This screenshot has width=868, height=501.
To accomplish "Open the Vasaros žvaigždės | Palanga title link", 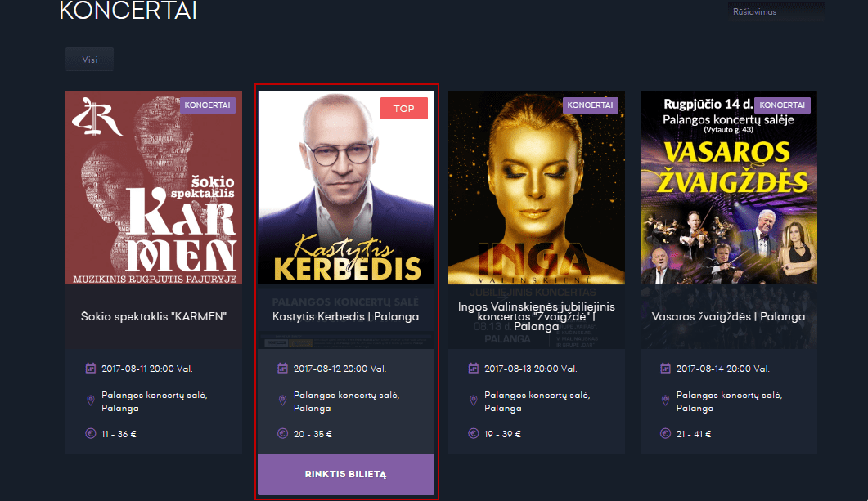I will point(728,317).
